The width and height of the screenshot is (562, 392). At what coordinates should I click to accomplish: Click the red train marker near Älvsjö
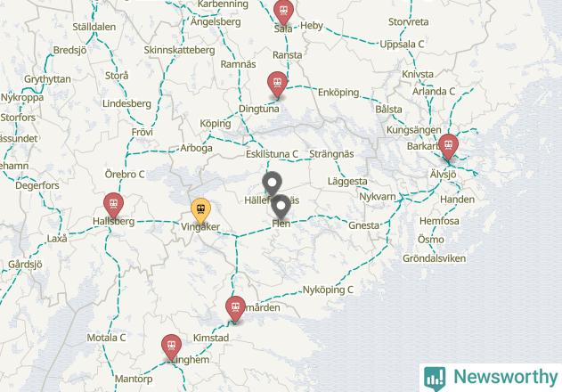click(448, 146)
